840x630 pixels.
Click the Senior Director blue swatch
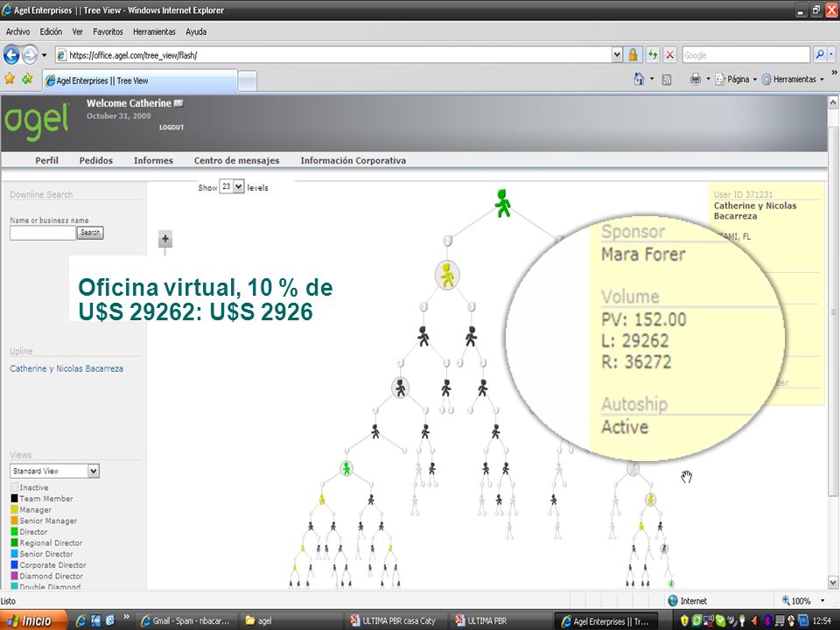click(x=15, y=554)
